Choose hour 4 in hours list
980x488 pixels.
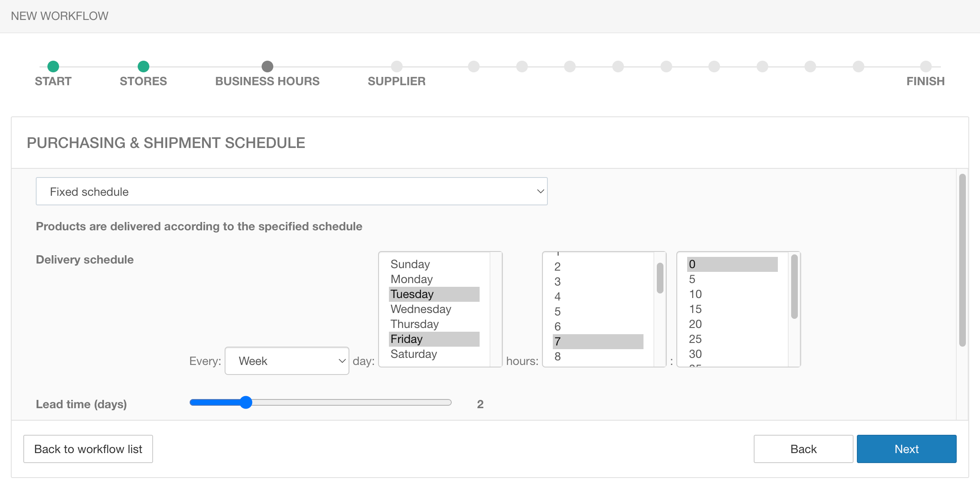(x=558, y=297)
